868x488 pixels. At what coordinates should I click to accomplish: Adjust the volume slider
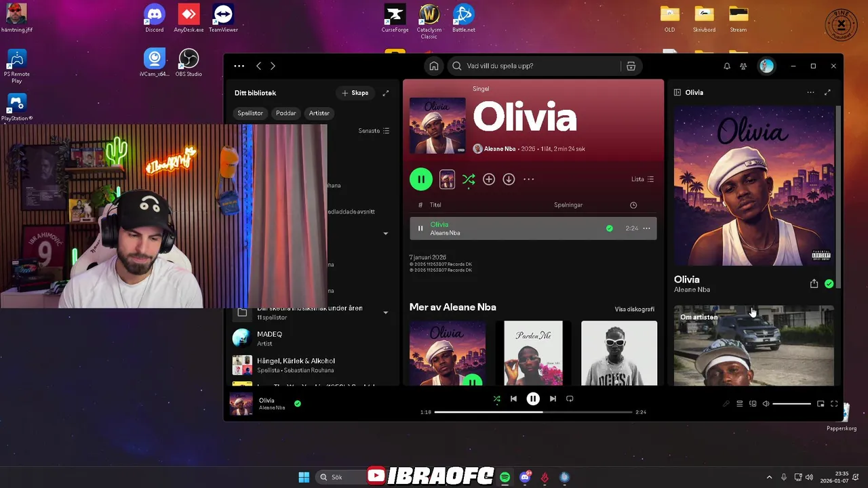click(791, 404)
